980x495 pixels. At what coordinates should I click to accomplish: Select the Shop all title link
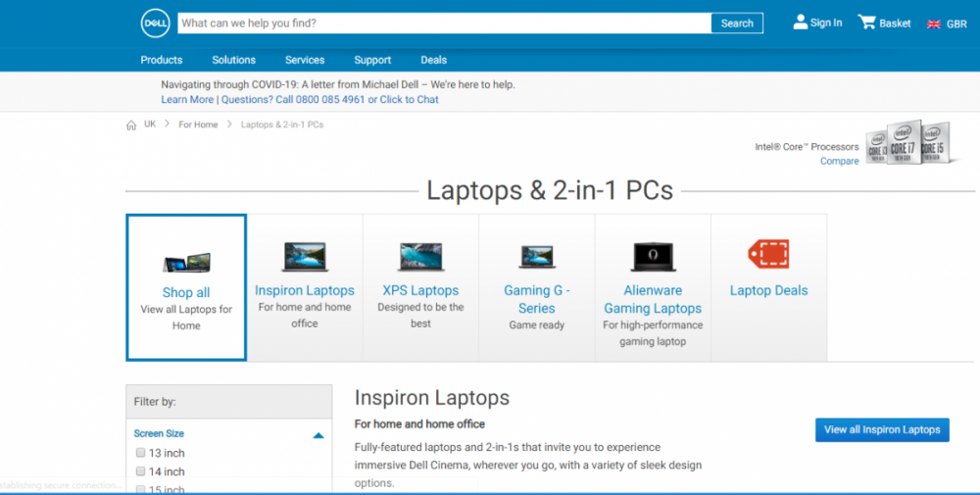[186, 292]
